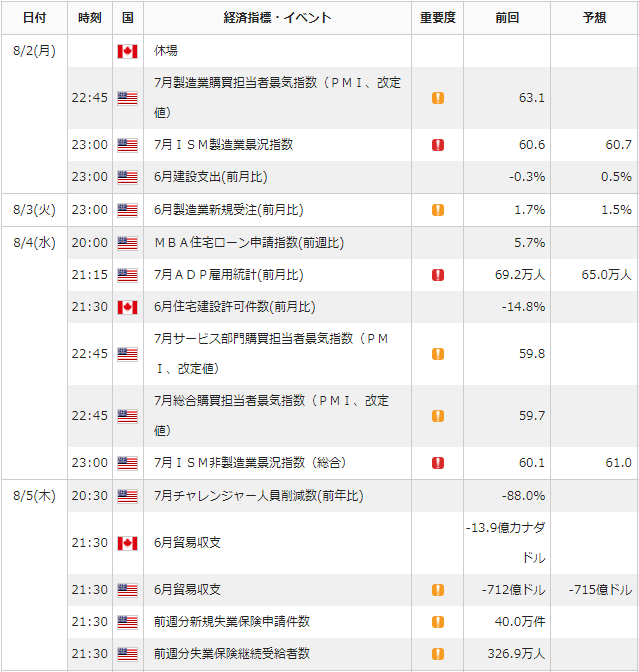This screenshot has width=639, height=672.
Task: Click the 日付 column header
Action: (34, 18)
